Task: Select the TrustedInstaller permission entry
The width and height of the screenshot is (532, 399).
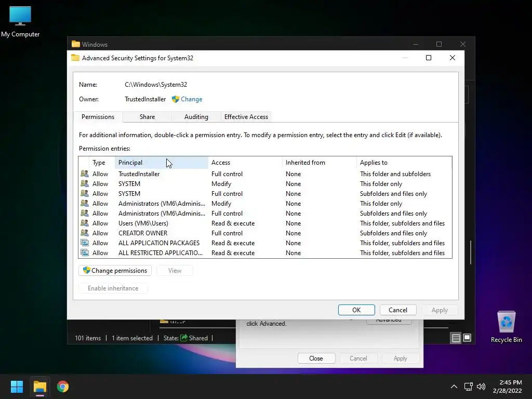Action: [x=265, y=174]
